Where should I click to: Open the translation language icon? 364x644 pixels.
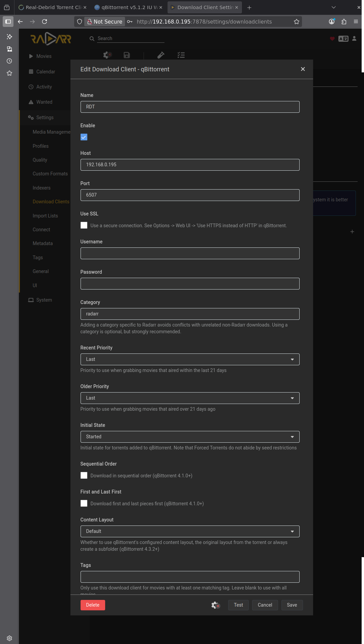click(x=343, y=39)
